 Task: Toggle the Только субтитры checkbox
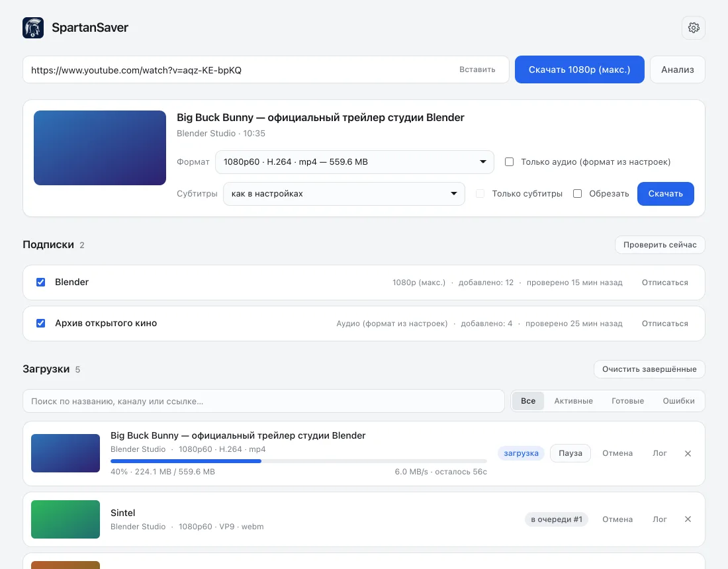coord(480,194)
